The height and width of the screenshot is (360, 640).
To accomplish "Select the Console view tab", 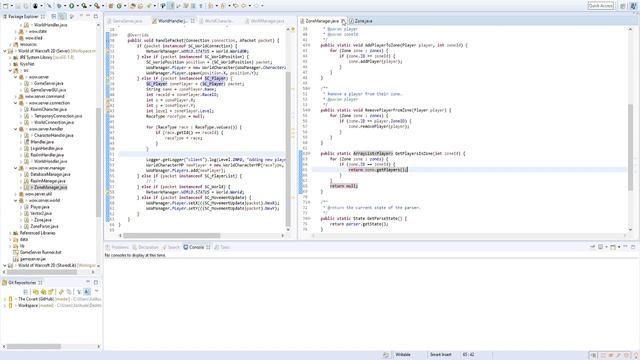I will 196,247.
